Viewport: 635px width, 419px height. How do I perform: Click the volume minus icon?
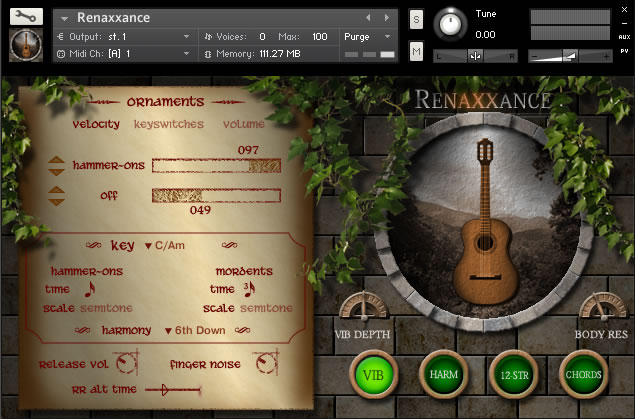[x=535, y=57]
